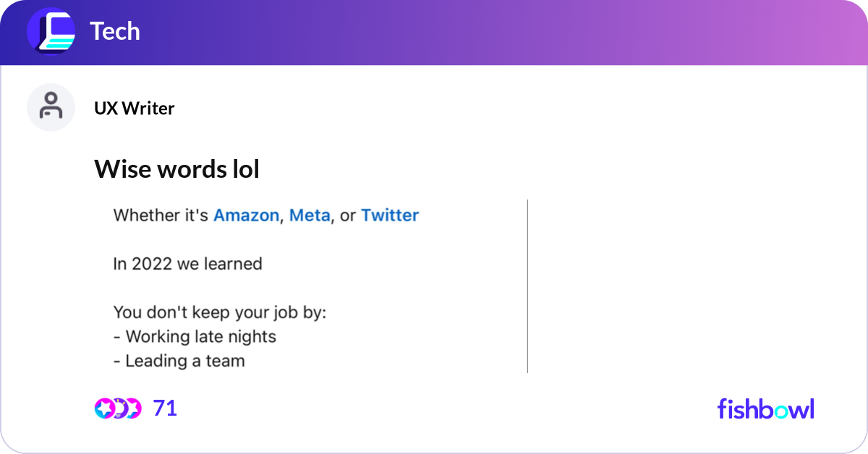Open the anonymous user avatar icon

pyautogui.click(x=51, y=107)
